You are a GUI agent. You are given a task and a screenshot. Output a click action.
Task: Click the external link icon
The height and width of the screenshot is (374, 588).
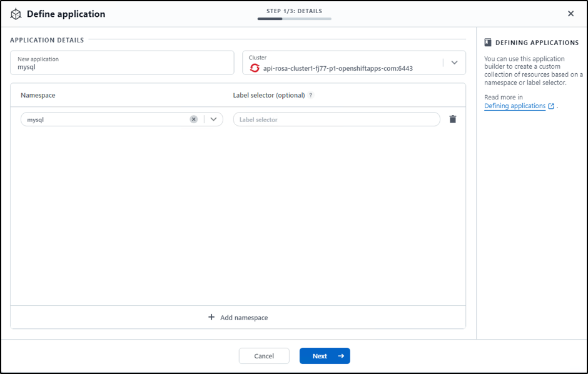tap(551, 106)
